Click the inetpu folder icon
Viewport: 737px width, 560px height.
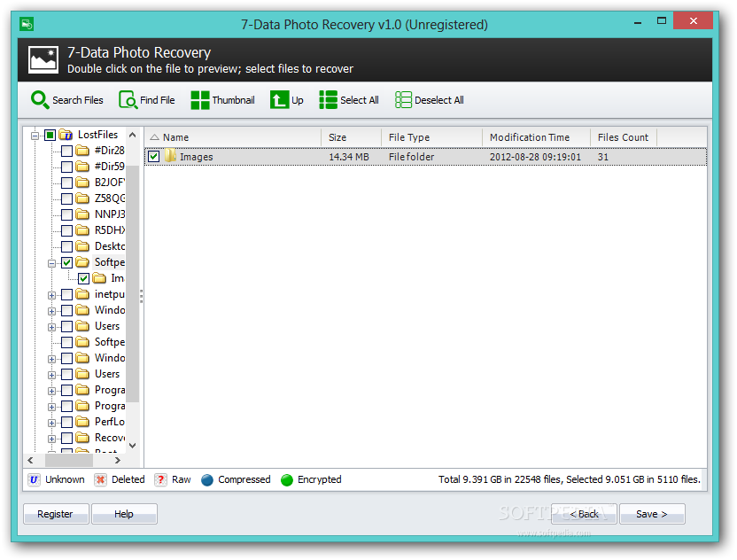pos(82,294)
